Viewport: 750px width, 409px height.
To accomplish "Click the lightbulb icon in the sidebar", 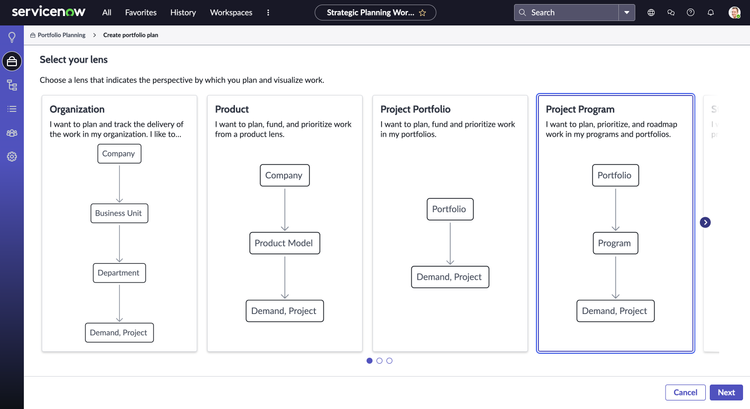I will [x=12, y=37].
